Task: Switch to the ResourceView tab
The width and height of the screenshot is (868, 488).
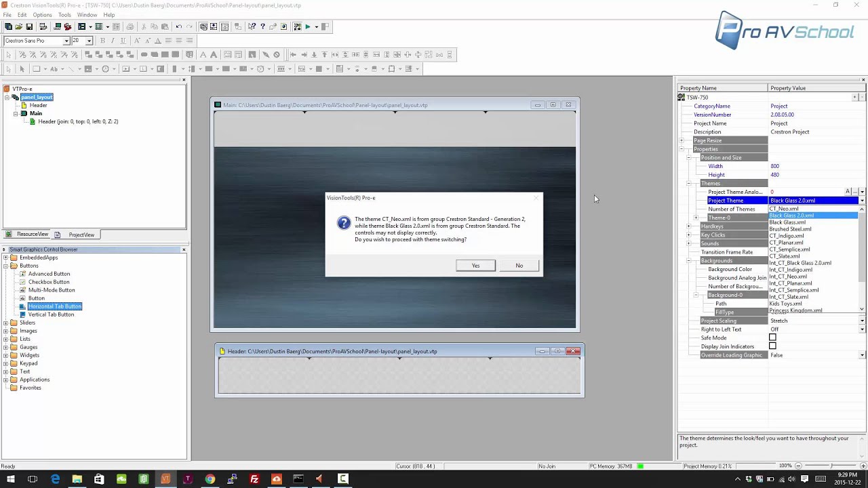Action: pyautogui.click(x=27, y=235)
